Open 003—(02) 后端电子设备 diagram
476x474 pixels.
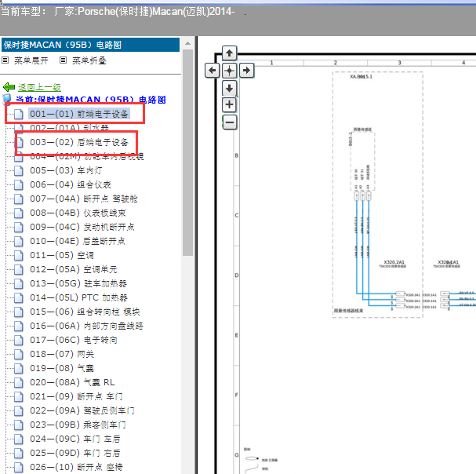[79, 142]
